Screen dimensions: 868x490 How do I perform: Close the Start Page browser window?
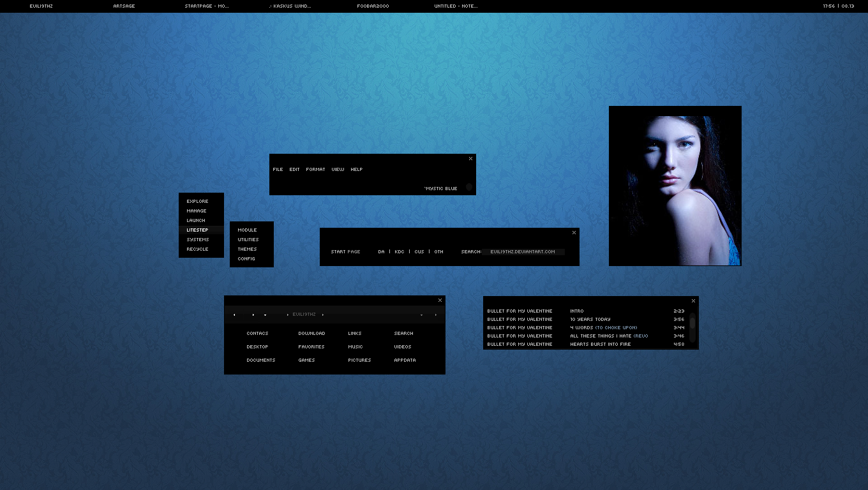(574, 232)
